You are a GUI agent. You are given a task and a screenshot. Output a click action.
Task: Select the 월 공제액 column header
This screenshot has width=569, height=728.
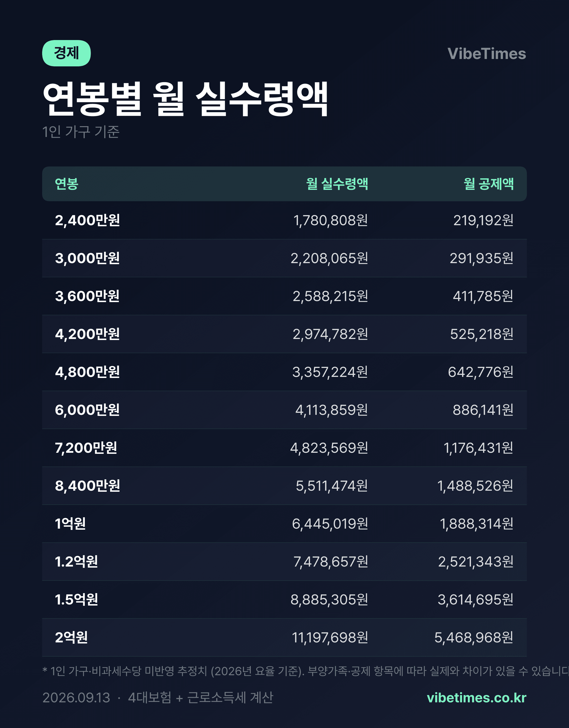(489, 184)
